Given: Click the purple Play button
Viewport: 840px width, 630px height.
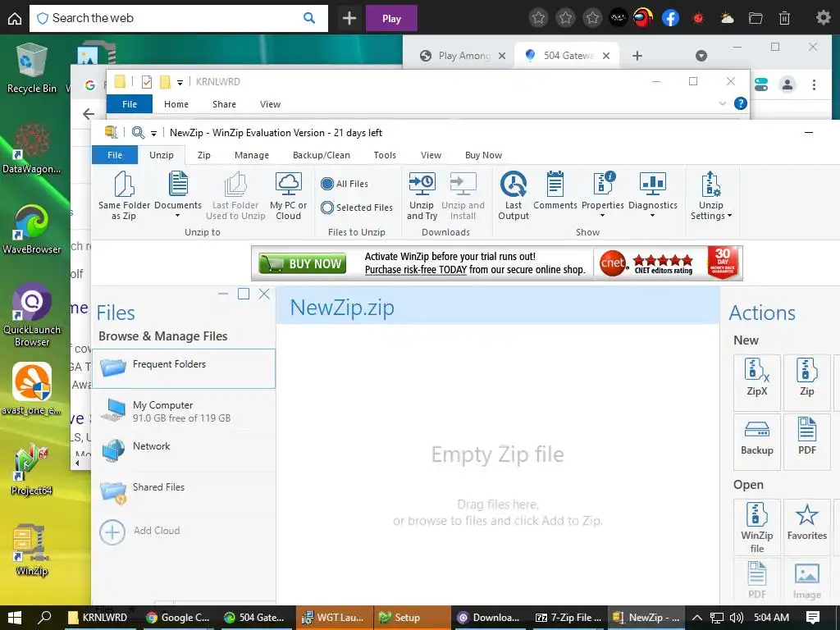Looking at the screenshot, I should 391,18.
